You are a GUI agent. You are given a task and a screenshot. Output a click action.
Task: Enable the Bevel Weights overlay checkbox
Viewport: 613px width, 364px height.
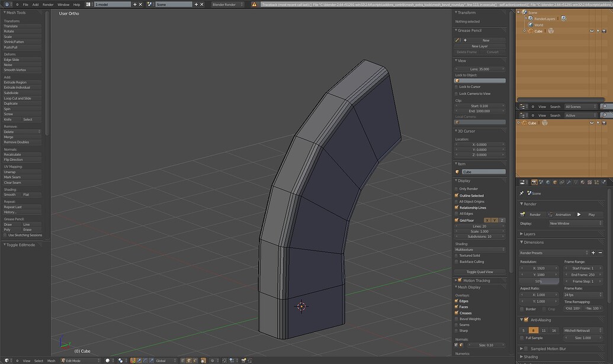[456, 318]
